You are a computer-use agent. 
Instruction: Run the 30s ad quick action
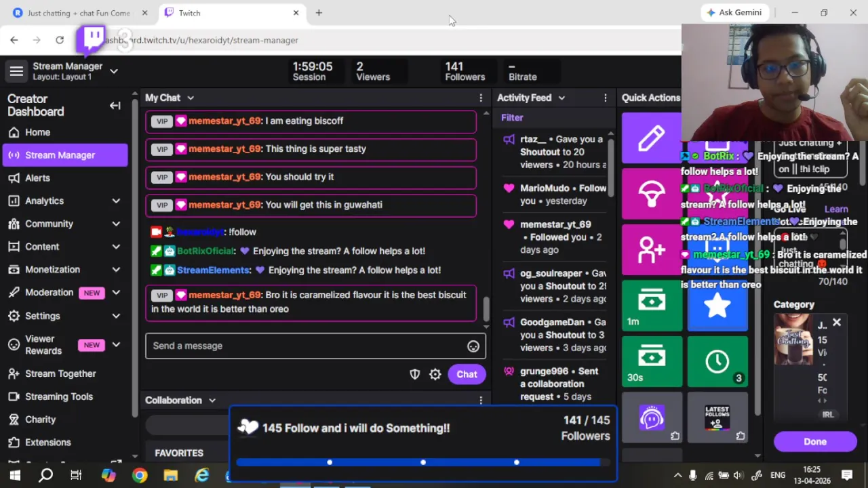(x=652, y=361)
